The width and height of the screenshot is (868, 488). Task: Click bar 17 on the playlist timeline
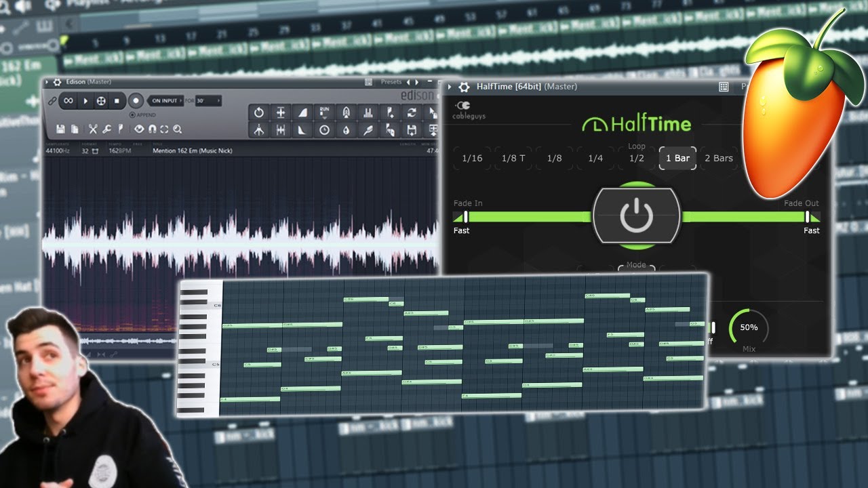191,35
